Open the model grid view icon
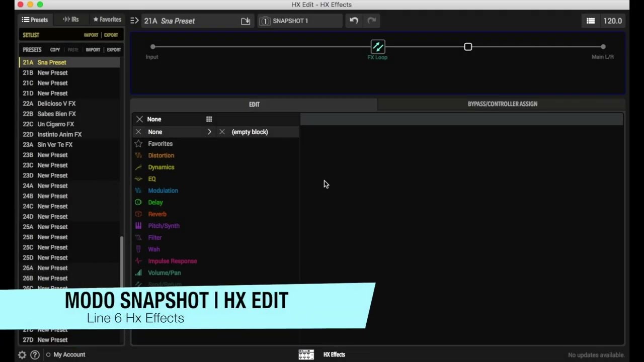 (209, 119)
